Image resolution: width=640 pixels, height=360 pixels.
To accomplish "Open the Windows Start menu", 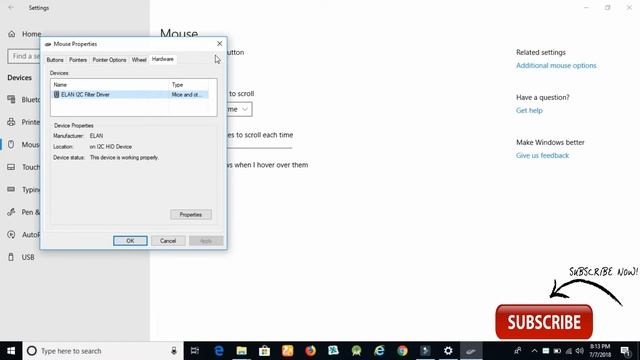I will tap(11, 351).
